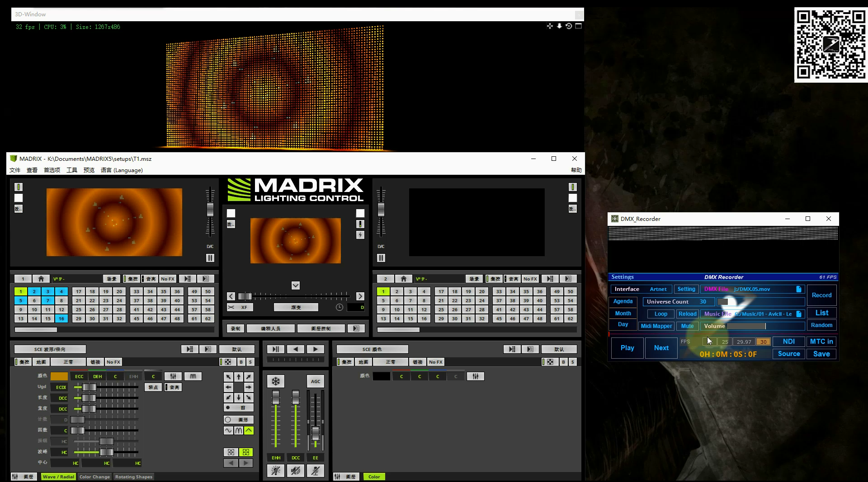Toggle the S button in left effect panel

(250, 362)
